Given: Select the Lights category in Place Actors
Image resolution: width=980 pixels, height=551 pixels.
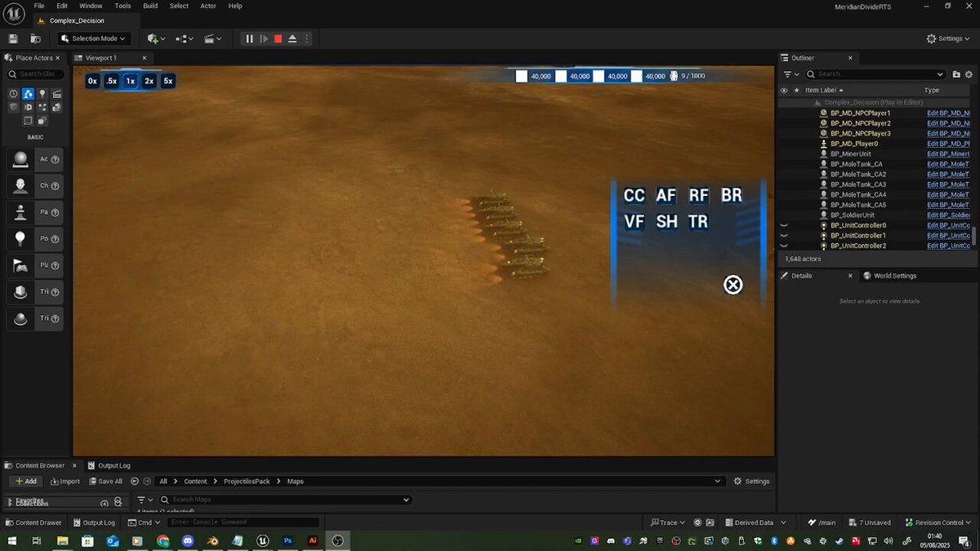Looking at the screenshot, I should click(42, 94).
